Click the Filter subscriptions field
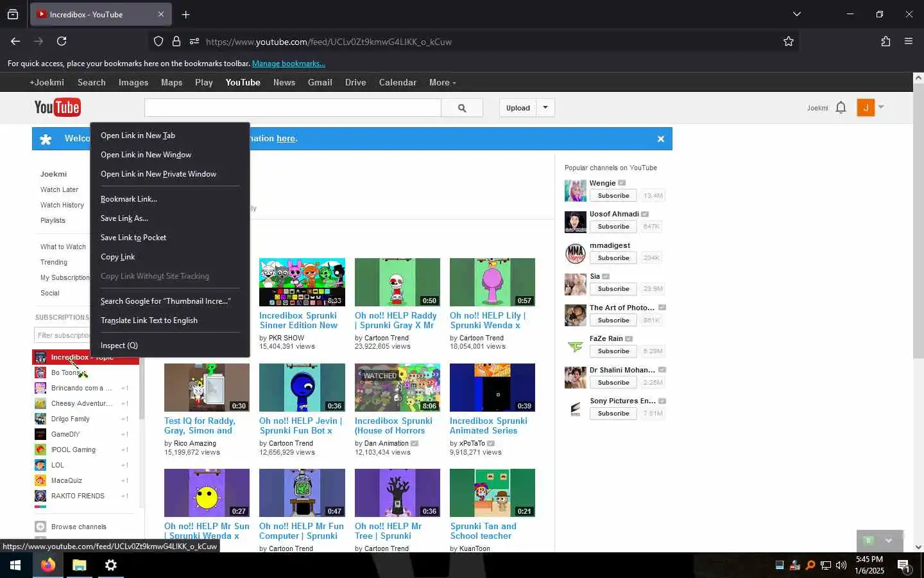The width and height of the screenshot is (924, 578). [x=62, y=335]
